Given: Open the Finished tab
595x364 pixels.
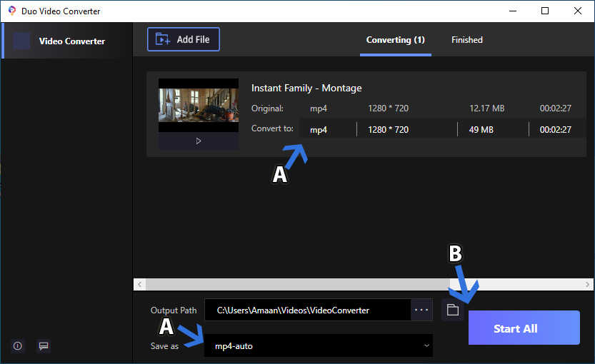Looking at the screenshot, I should click(x=466, y=40).
